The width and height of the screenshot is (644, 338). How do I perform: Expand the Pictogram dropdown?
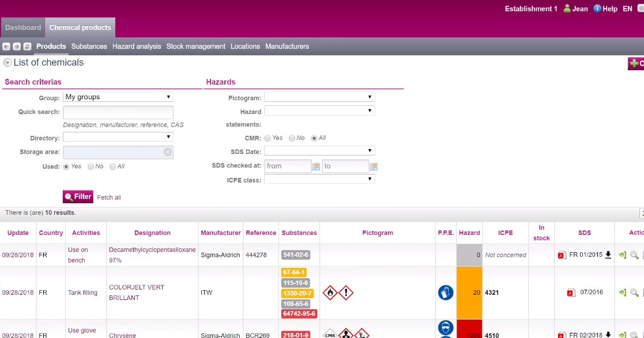tap(319, 97)
